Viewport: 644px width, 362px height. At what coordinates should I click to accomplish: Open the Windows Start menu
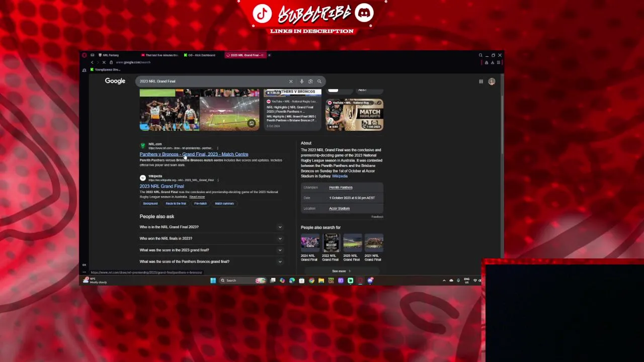tap(213, 281)
